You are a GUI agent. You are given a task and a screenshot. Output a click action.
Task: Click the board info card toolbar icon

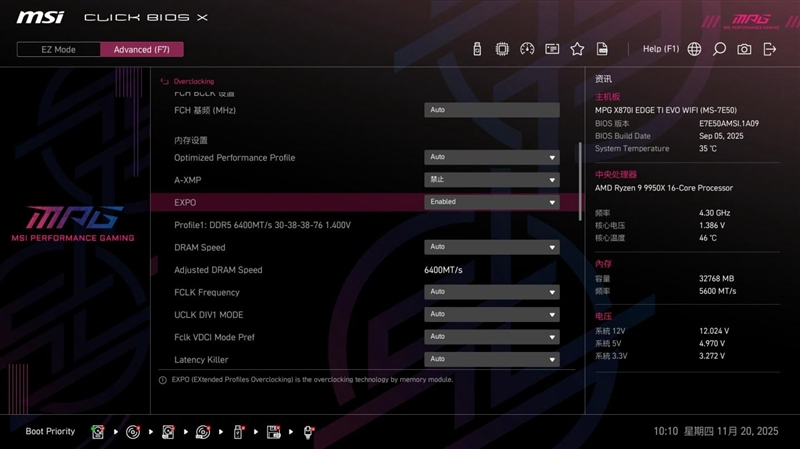552,49
